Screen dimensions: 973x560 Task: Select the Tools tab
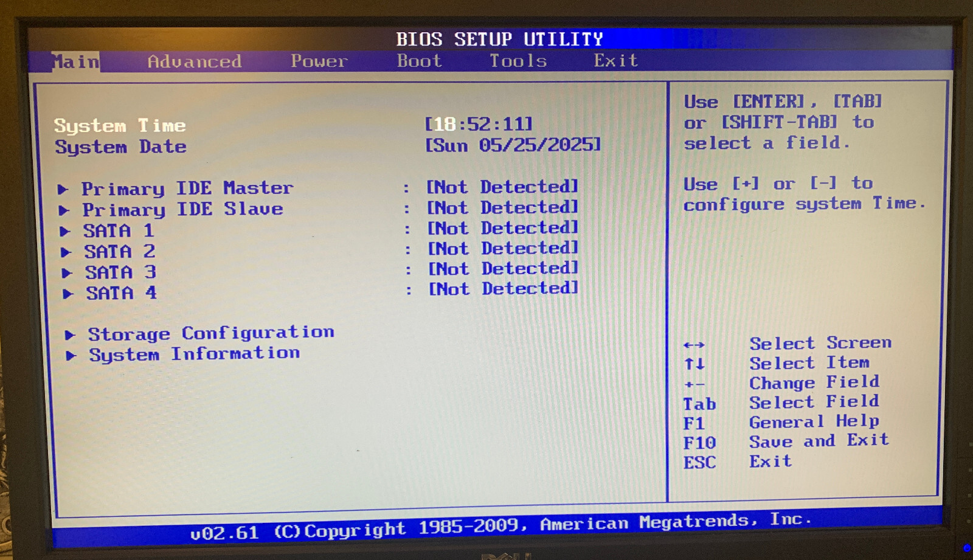(519, 61)
